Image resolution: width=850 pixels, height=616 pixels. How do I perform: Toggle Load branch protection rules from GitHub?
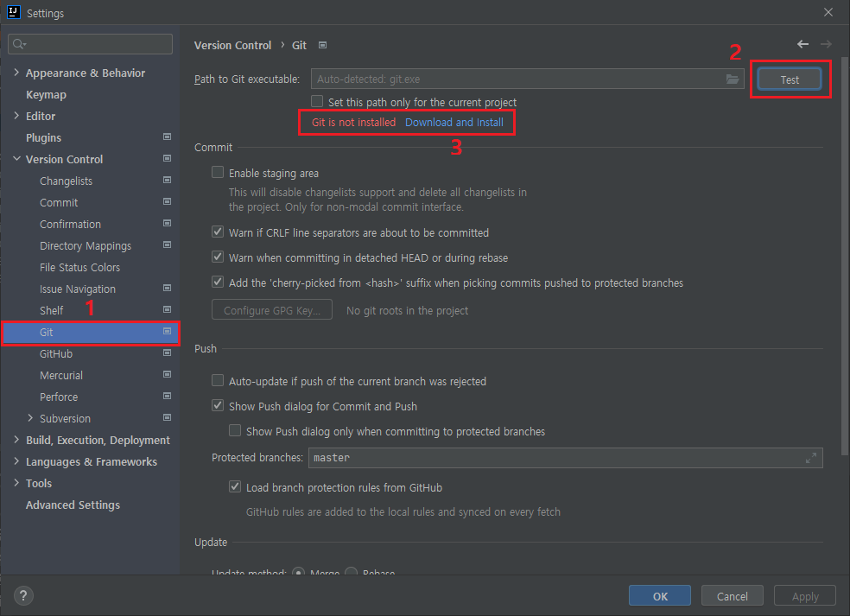pyautogui.click(x=235, y=487)
